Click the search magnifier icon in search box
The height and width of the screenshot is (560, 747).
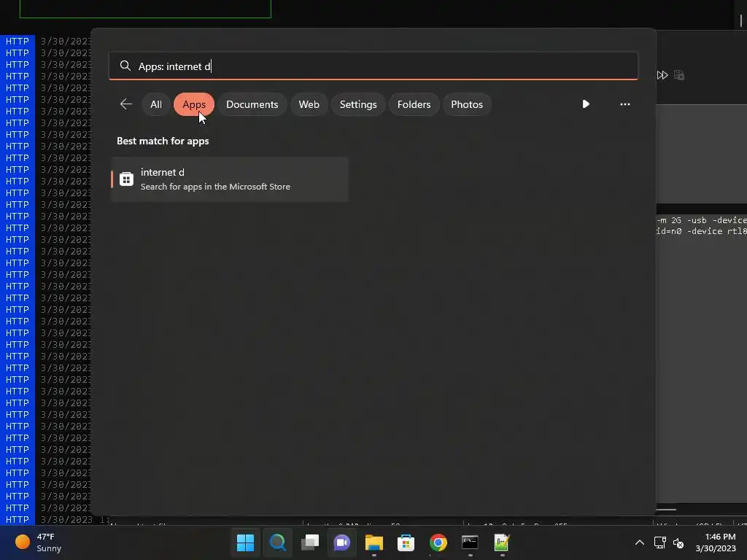click(x=125, y=66)
